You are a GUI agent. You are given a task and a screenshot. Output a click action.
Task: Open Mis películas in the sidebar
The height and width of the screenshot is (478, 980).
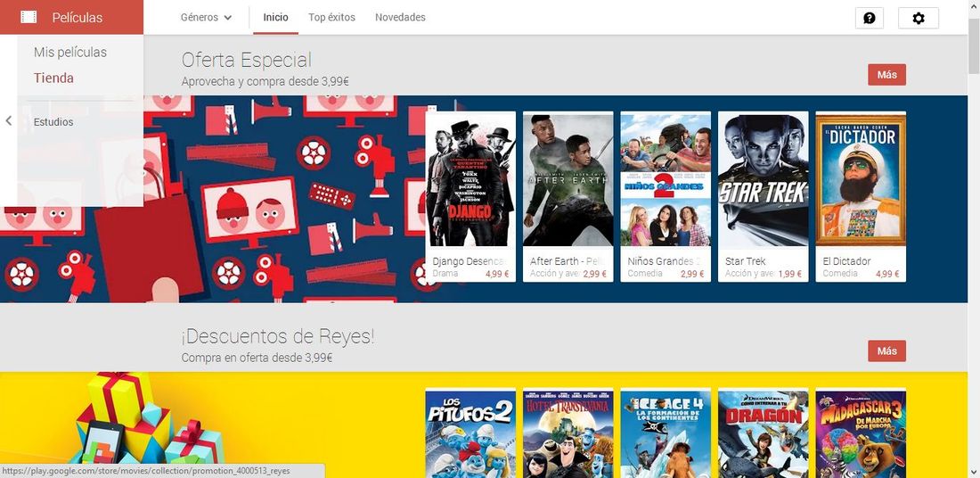70,52
